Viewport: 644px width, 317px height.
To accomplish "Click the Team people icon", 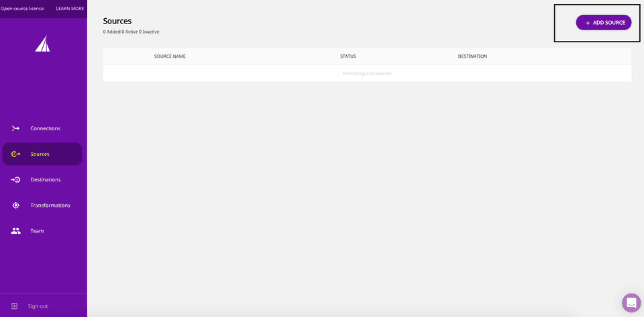I will (16, 230).
